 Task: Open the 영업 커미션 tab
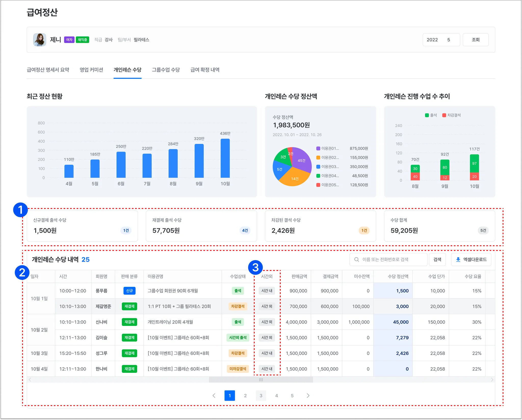[x=91, y=70]
